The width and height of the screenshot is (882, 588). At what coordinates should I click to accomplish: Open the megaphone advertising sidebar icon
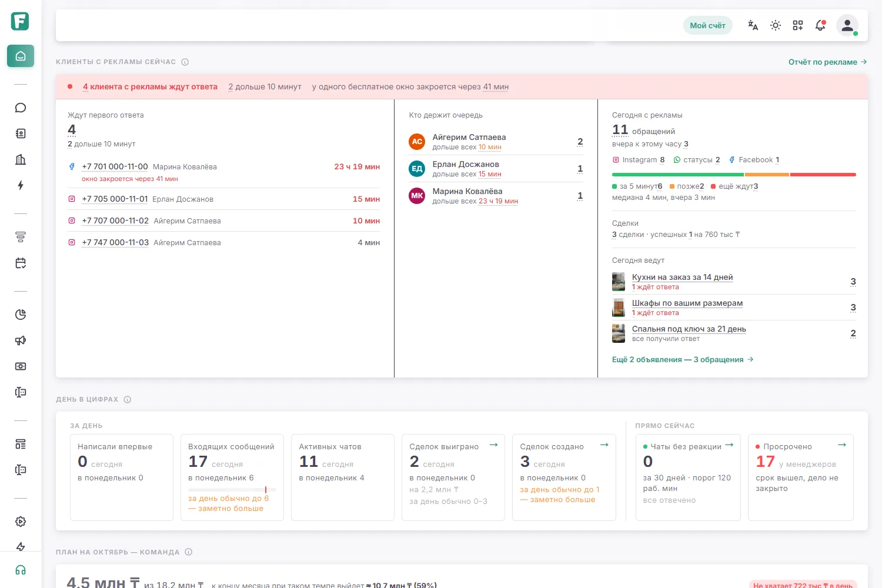tap(21, 340)
